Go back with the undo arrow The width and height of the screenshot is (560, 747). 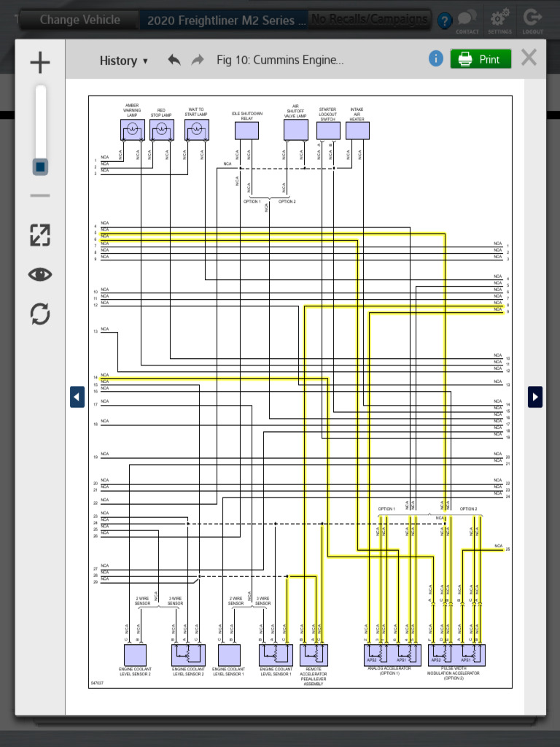pyautogui.click(x=174, y=60)
